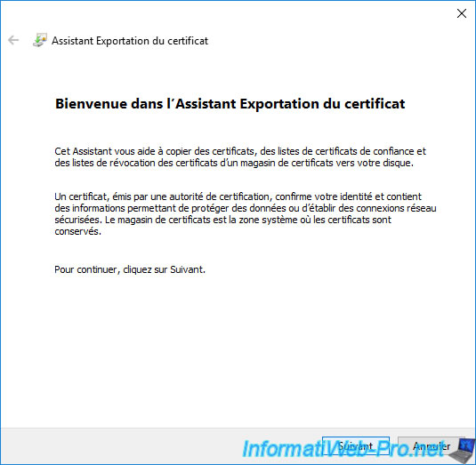The height and width of the screenshot is (465, 476).
Task: Click the 'Pour continuer, cliquez sur Suivant' text
Action: [x=130, y=269]
